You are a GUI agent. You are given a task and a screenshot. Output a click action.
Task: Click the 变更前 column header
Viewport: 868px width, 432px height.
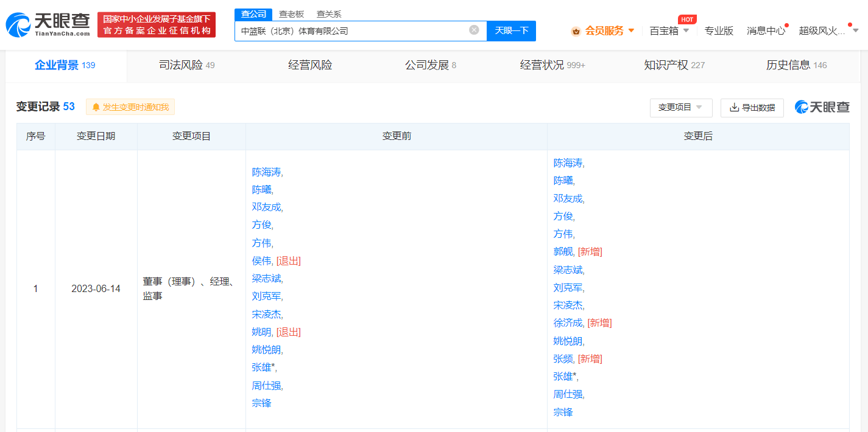[x=397, y=136]
